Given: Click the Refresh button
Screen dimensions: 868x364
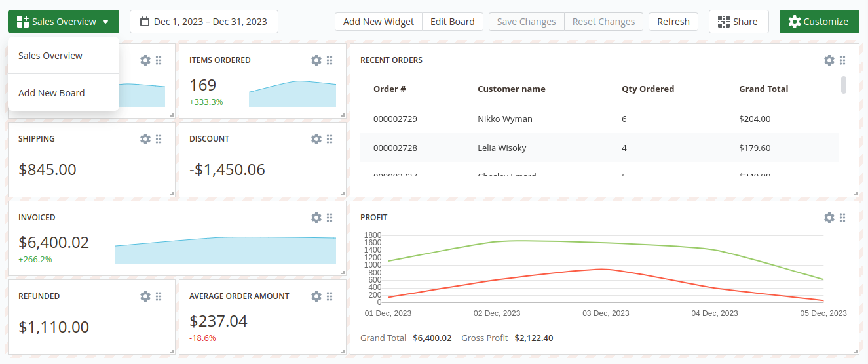Looking at the screenshot, I should tap(673, 22).
